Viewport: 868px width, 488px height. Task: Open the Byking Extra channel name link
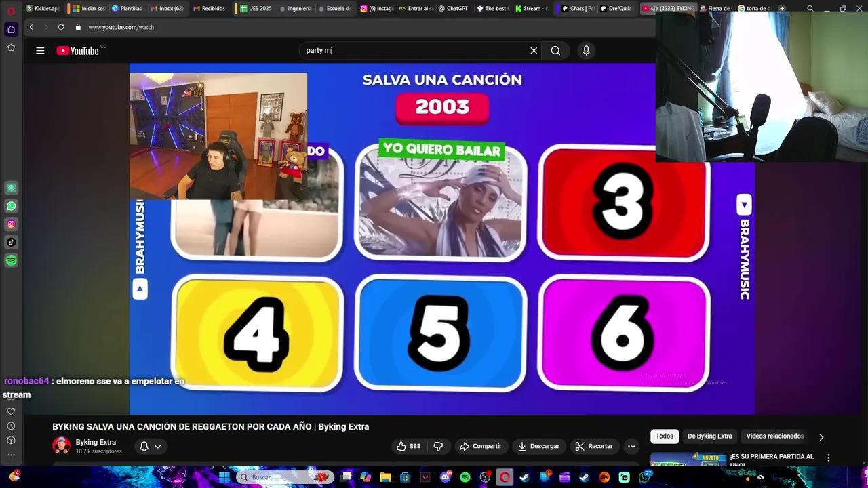pyautogui.click(x=96, y=442)
